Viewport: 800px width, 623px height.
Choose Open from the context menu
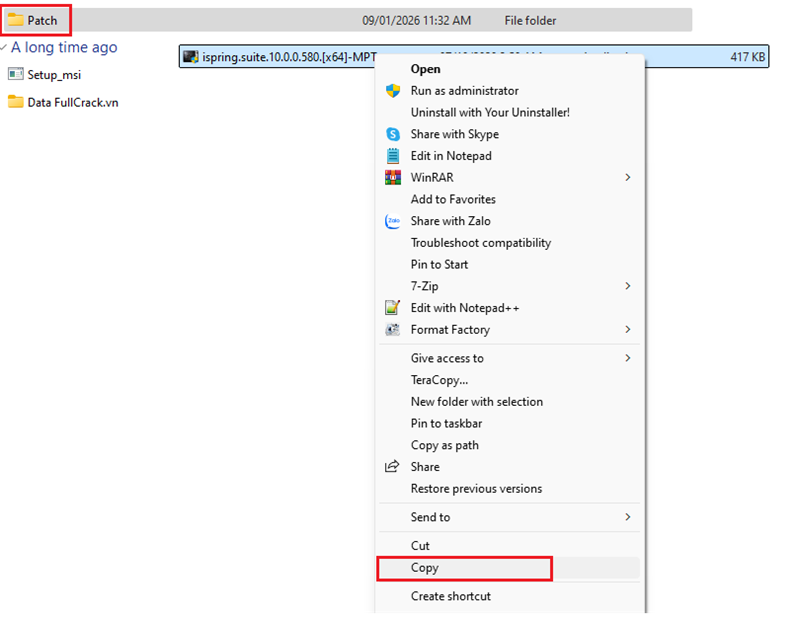pos(424,68)
